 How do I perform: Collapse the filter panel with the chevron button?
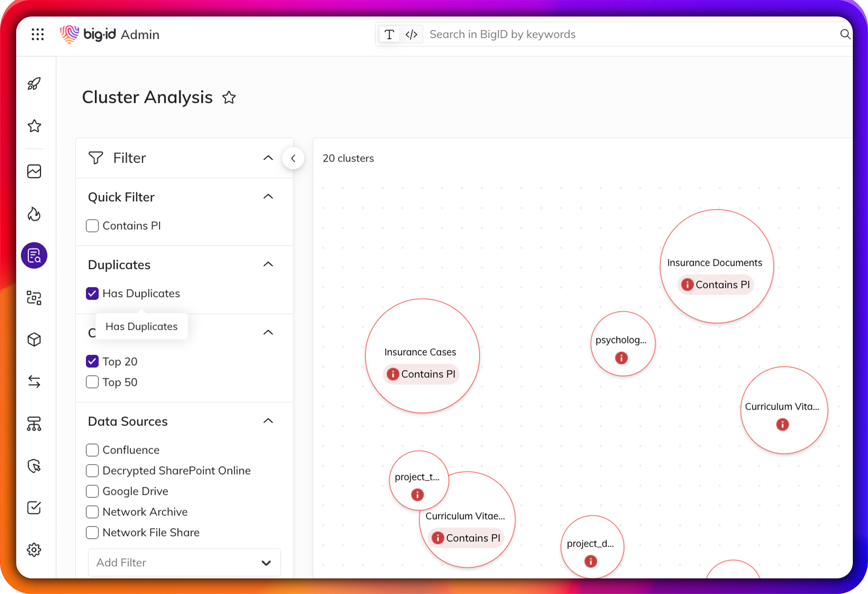(x=293, y=158)
